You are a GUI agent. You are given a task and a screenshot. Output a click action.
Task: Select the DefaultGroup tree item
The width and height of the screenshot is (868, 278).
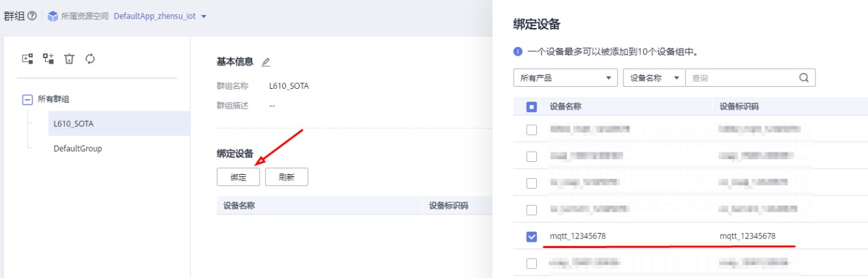77,148
